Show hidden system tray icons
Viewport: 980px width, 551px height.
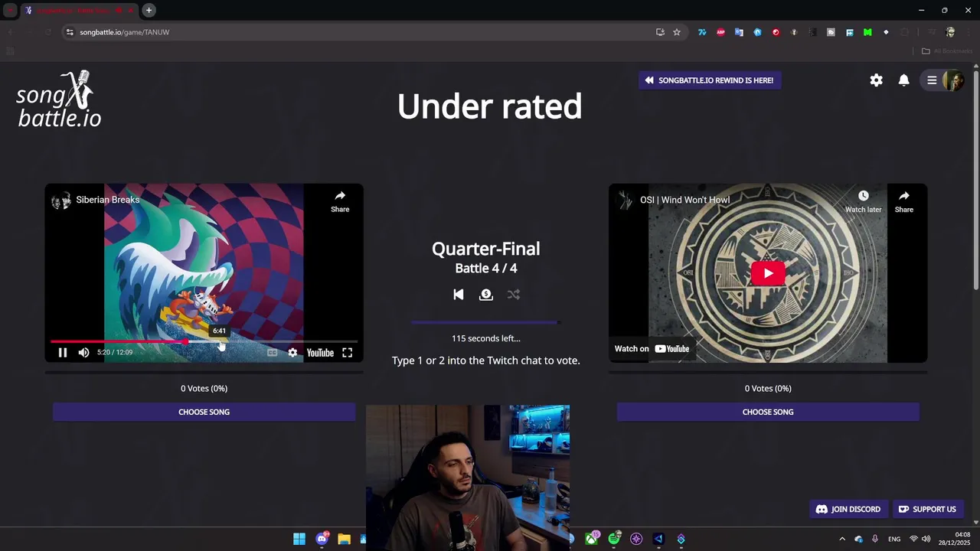coord(842,539)
